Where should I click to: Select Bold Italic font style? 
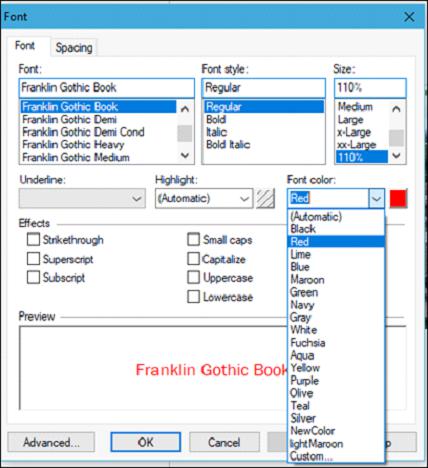(x=228, y=145)
